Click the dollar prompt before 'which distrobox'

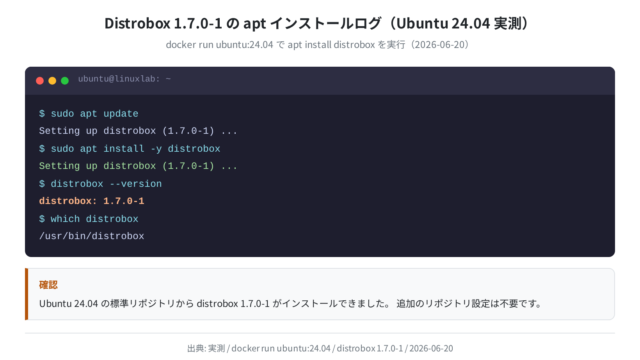point(42,219)
